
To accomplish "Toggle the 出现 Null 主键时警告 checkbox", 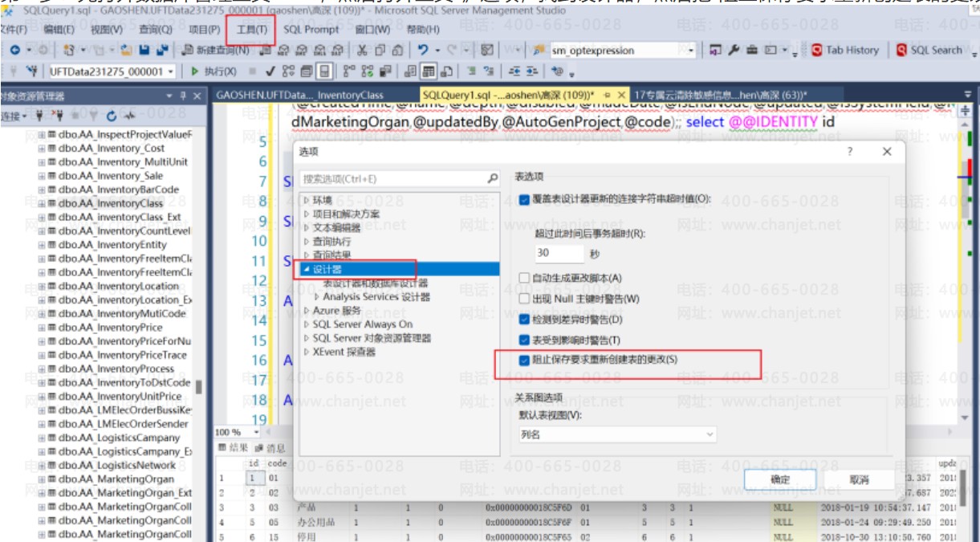I will click(525, 299).
